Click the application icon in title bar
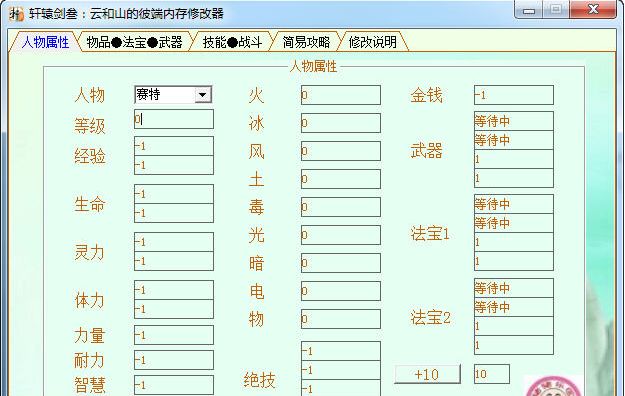 [x=16, y=13]
